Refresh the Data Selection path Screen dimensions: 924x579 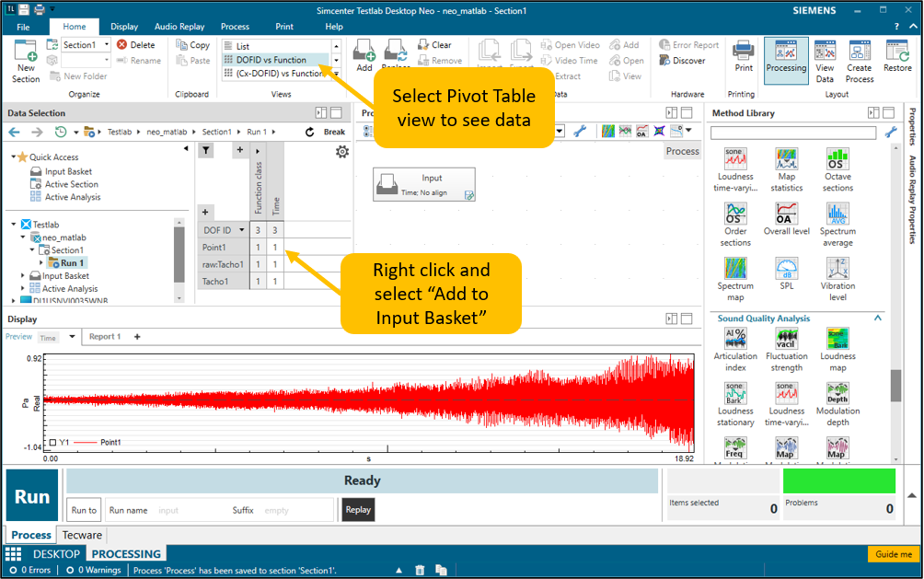pyautogui.click(x=309, y=132)
